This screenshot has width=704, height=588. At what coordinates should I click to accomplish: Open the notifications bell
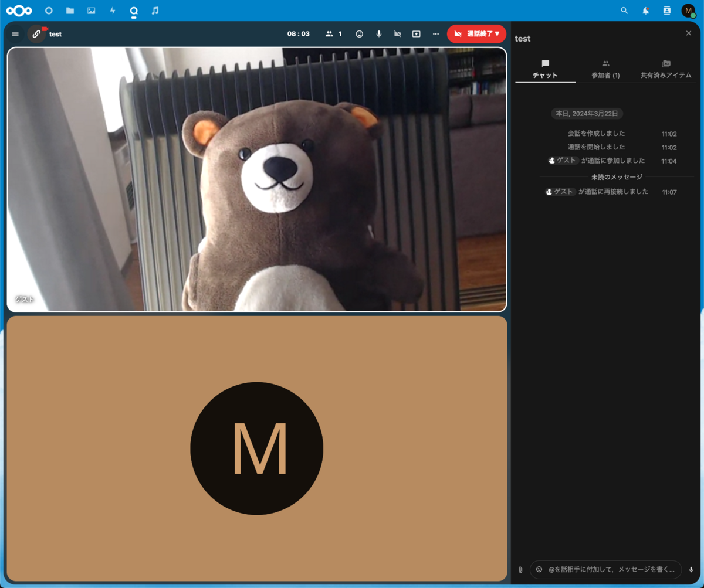645,11
